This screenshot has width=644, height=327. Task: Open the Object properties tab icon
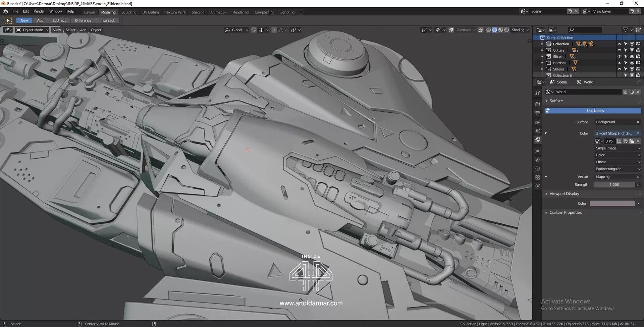538,151
